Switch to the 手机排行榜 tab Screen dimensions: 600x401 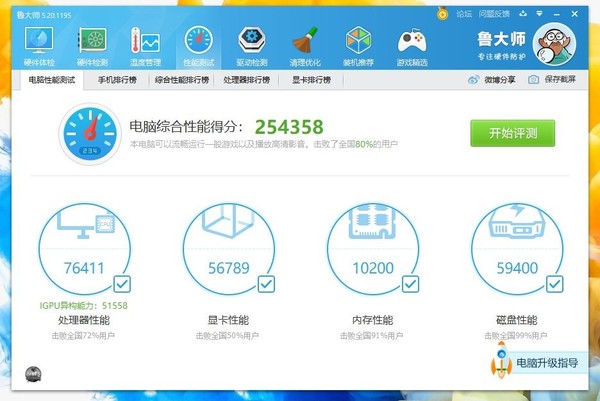click(x=117, y=80)
